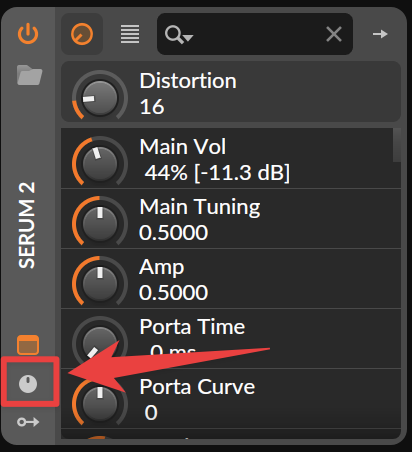Click the Porta Curve label
Image resolution: width=412 pixels, height=452 pixels.
[x=197, y=387]
